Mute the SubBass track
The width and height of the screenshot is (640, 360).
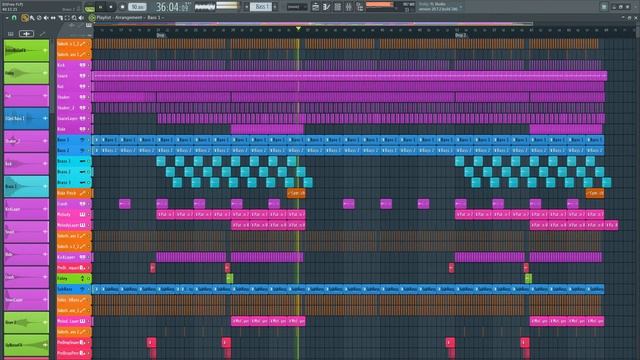coord(89,289)
